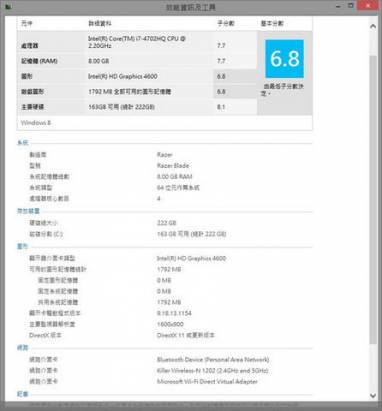Click the scrollbar up arrow
This screenshot has width=382, height=411.
[x=373, y=26]
